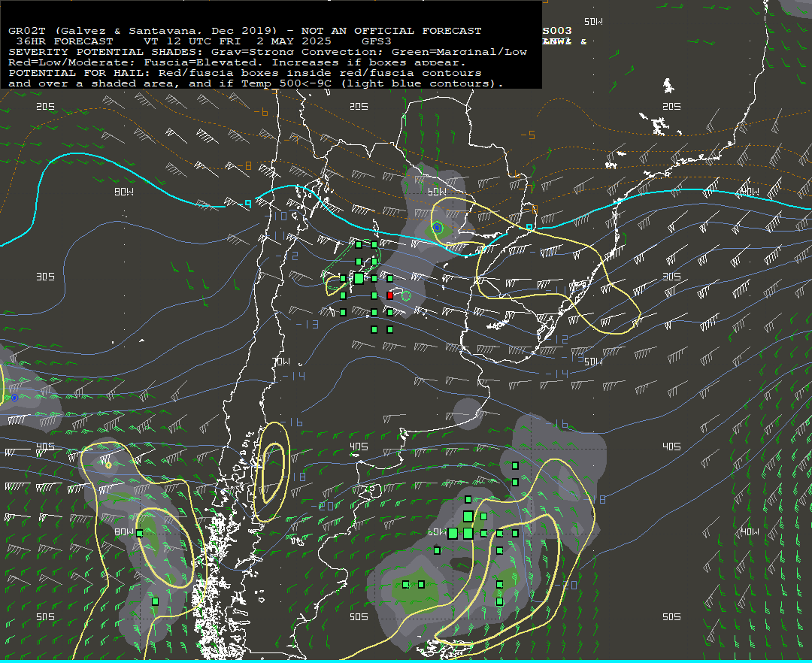Click the cyan square on the cyan line near Chile's coast
The image size is (812, 663).
coord(248,204)
